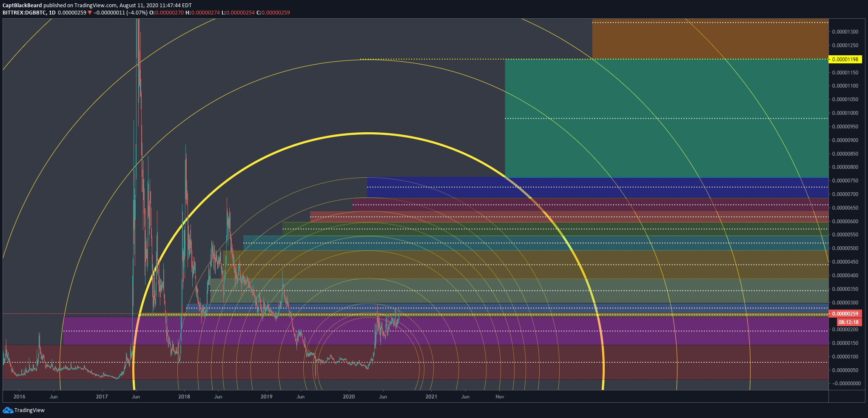Viewport: 868px width, 418px height.
Task: Click the L:0.00000254 low value
Action: pyautogui.click(x=238, y=13)
